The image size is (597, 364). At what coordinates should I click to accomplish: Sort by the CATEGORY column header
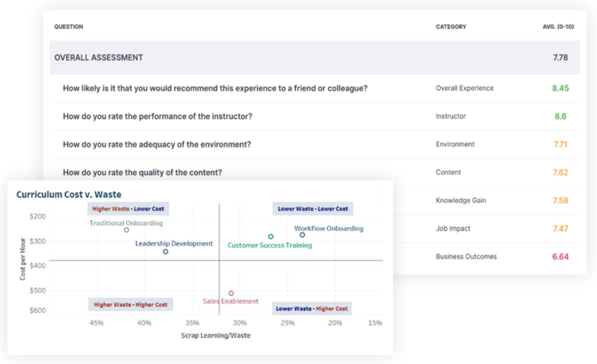tap(451, 27)
